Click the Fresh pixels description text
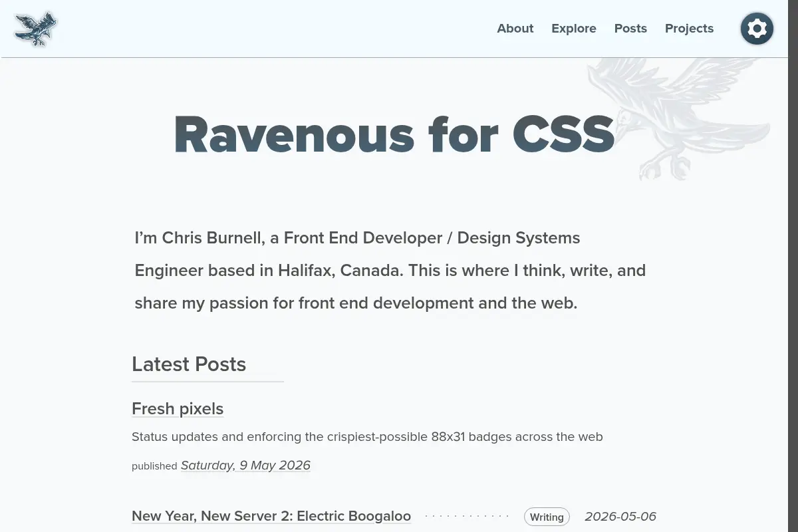This screenshot has height=532, width=798. click(x=367, y=437)
